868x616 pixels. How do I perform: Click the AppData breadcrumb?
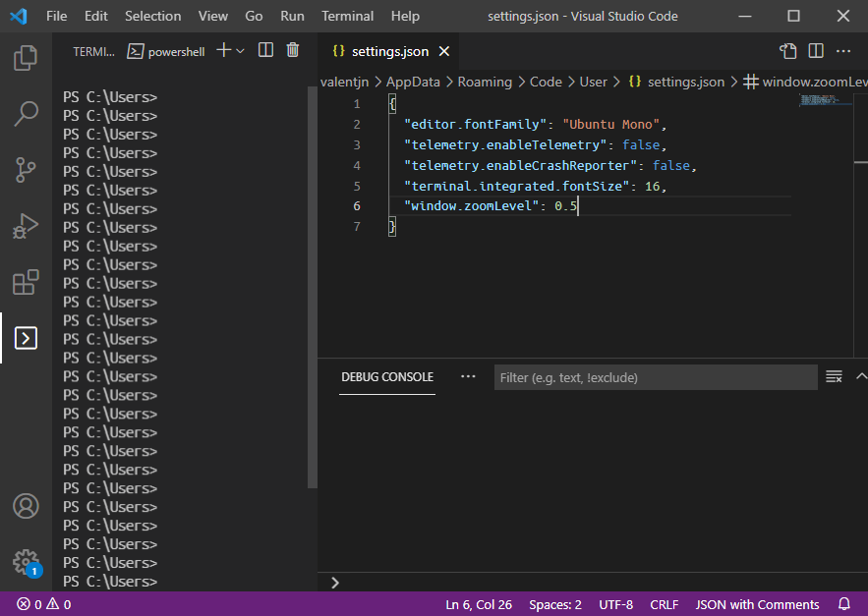click(413, 82)
